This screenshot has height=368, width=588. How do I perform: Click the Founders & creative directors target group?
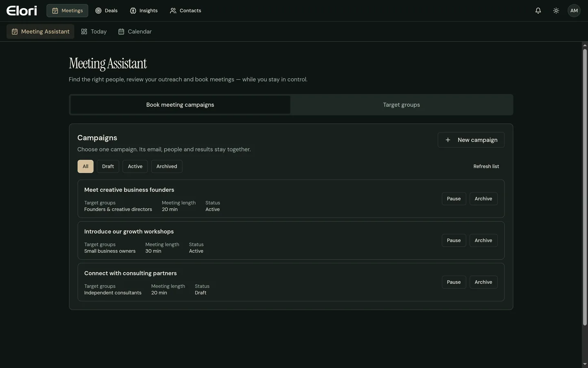118,209
